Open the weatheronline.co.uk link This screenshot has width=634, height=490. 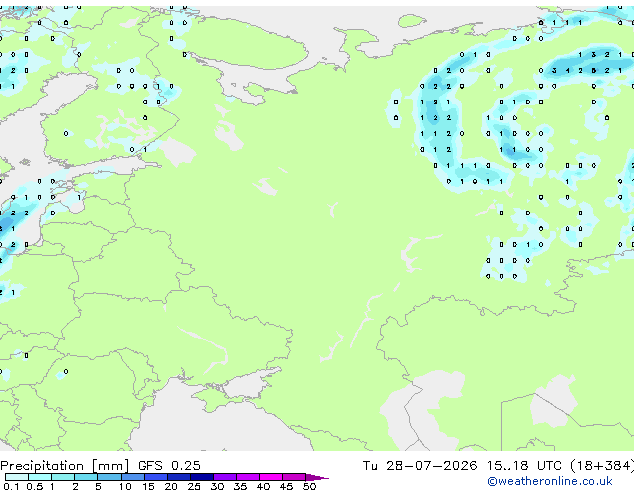550,481
